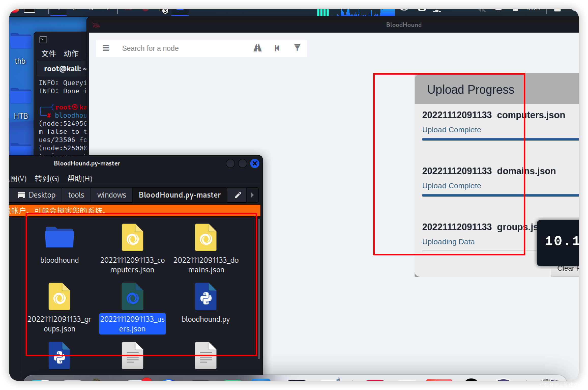
Task: Click the Uploading Data status text
Action: (448, 242)
